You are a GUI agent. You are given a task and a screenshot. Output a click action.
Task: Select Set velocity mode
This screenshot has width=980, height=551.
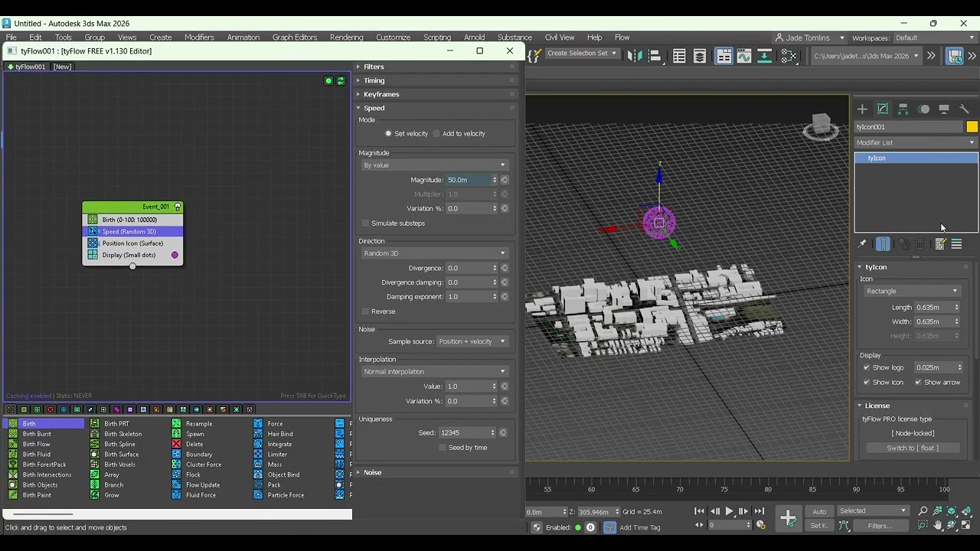click(407, 134)
